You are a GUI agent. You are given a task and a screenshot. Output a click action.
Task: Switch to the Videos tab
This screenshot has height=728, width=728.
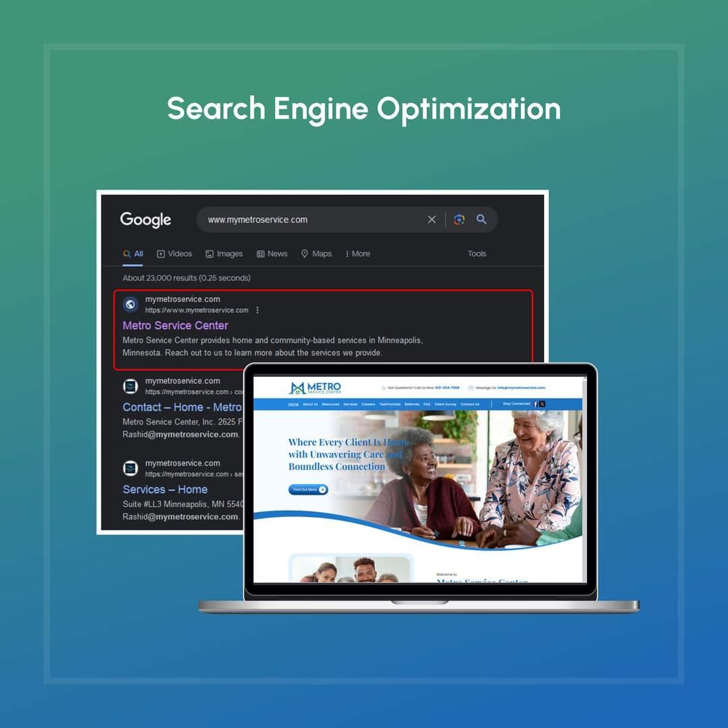click(x=174, y=254)
